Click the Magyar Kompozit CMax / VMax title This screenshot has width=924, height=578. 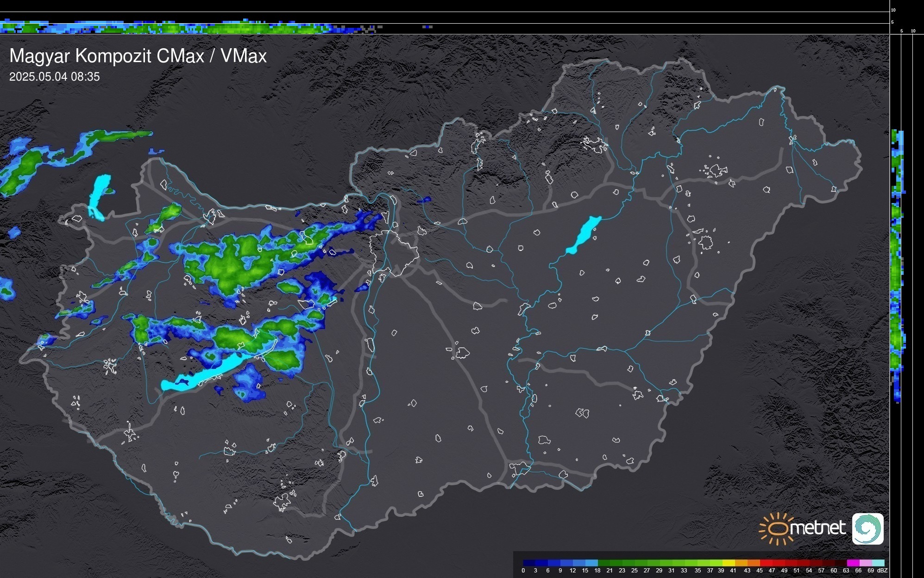(138, 56)
